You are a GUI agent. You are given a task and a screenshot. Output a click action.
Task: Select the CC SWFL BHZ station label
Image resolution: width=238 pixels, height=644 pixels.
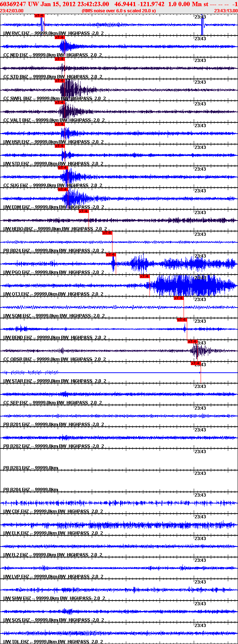point(54,98)
